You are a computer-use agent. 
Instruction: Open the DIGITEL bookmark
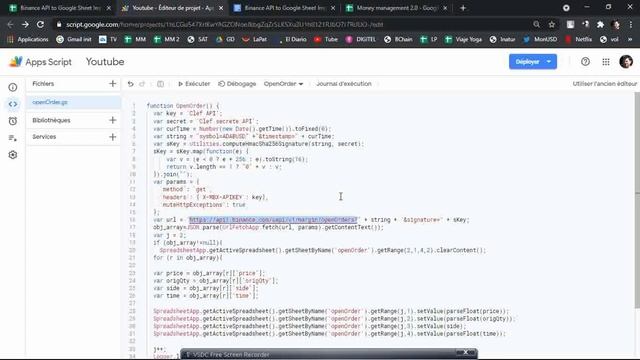point(360,39)
